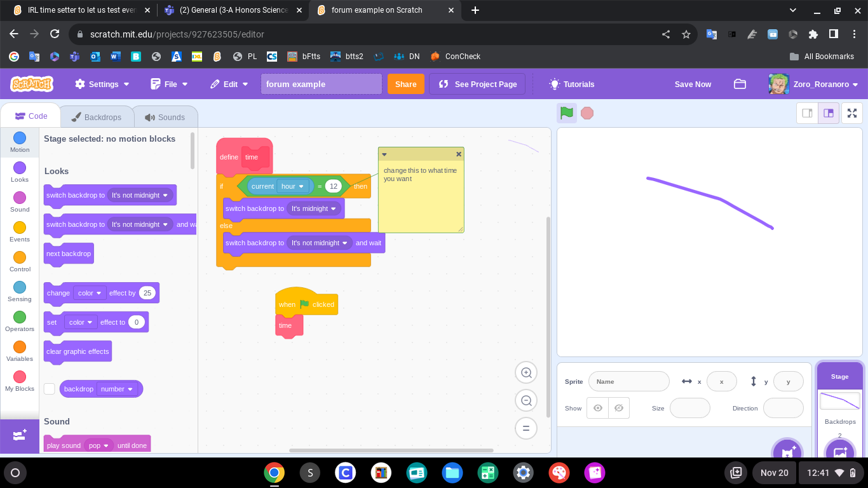Select the Sound block category
Screen dimensions: 868x488
(x=20, y=201)
